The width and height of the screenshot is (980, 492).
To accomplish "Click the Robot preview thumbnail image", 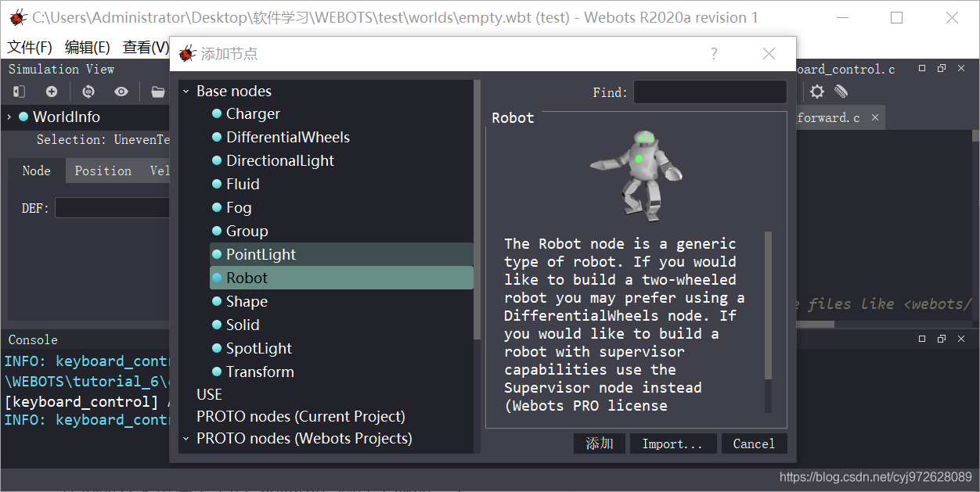I will (636, 177).
